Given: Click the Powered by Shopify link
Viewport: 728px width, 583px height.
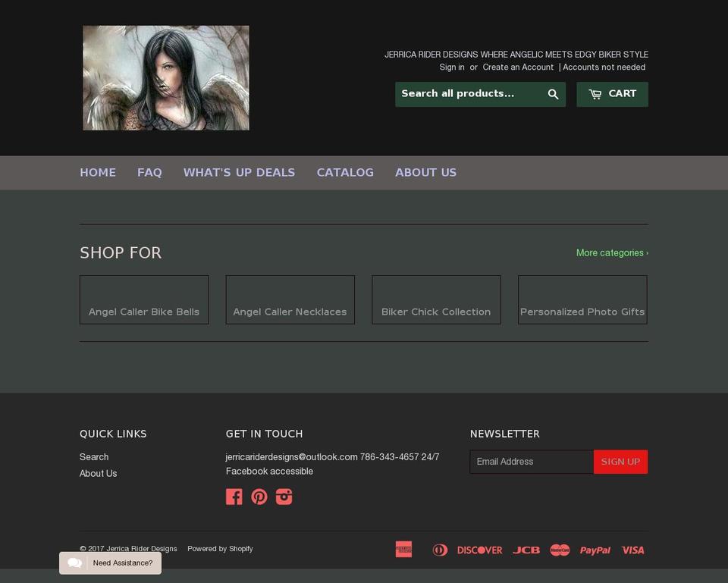Looking at the screenshot, I should pos(220,549).
